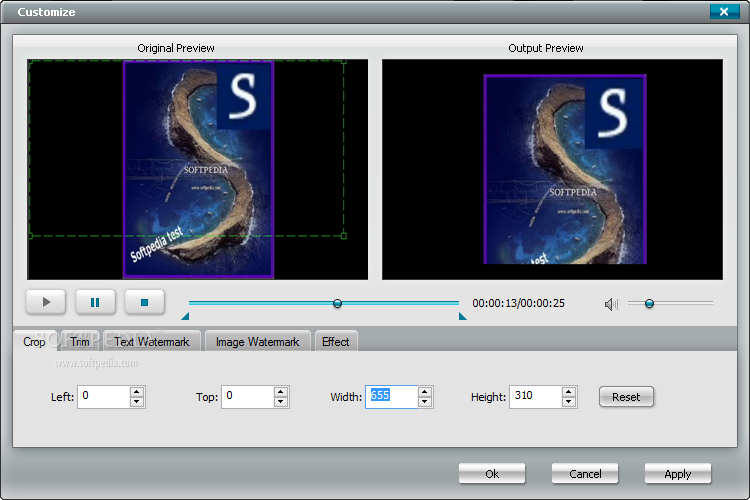Reset the crop values
Image resolution: width=750 pixels, height=500 pixels.
click(x=626, y=397)
